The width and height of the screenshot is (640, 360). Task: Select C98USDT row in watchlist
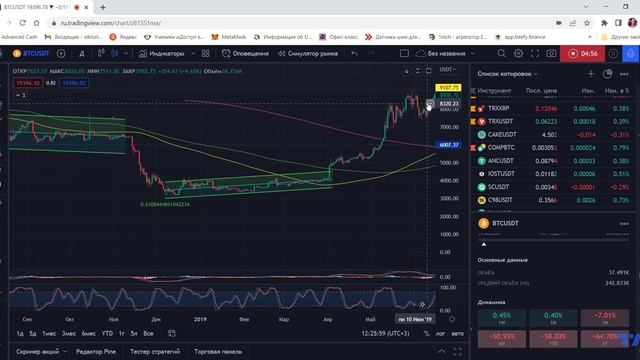(552, 200)
